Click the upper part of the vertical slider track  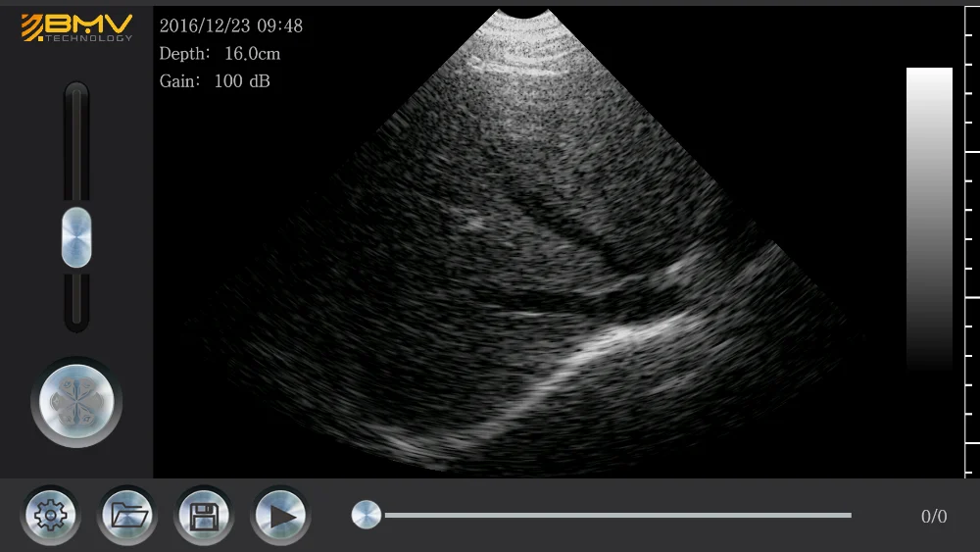pos(76,144)
